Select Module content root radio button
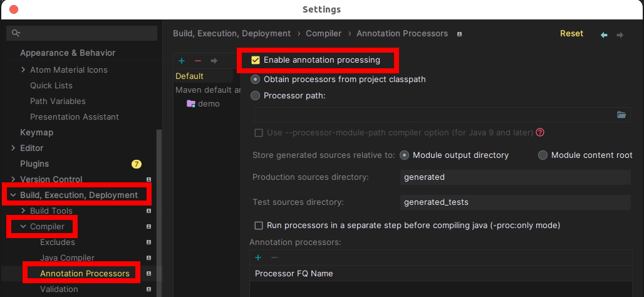The image size is (644, 297). pos(543,155)
